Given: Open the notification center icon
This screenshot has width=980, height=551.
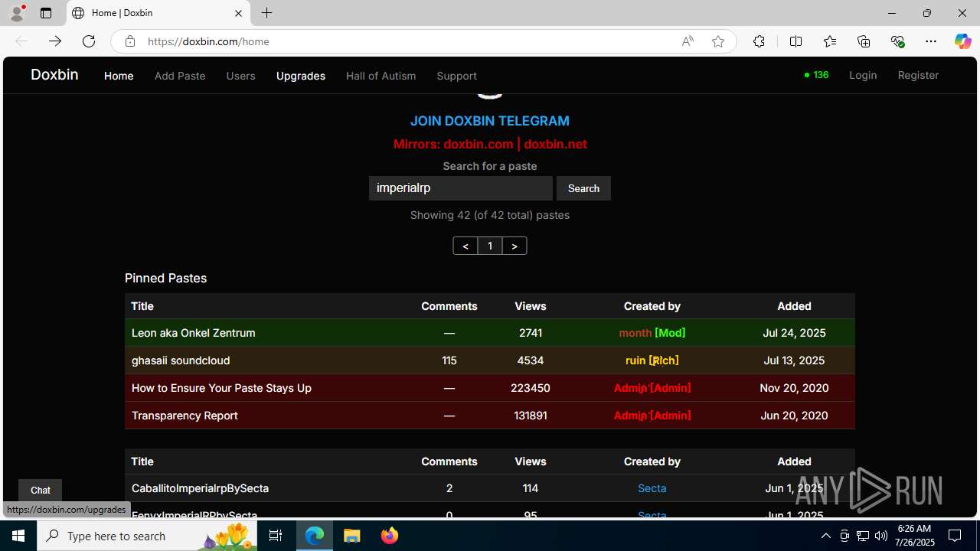Looking at the screenshot, I should [x=955, y=536].
